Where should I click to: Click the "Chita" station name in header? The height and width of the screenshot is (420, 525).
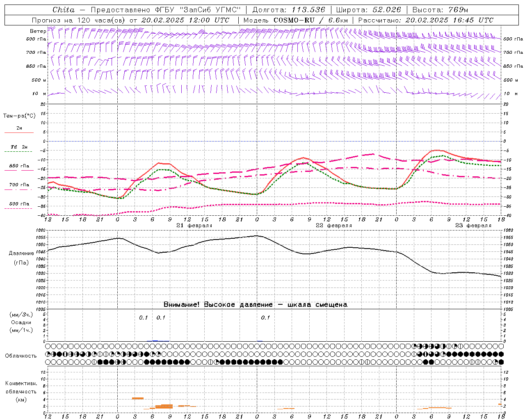(64, 10)
